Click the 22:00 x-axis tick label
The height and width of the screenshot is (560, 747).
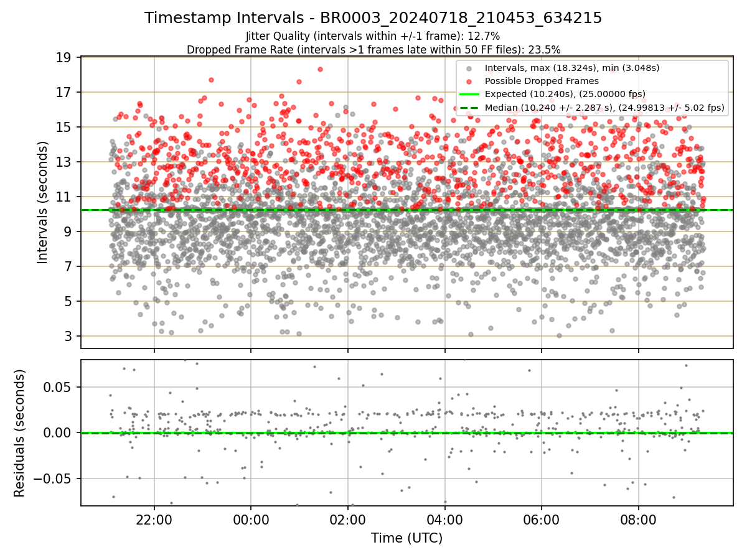tap(154, 519)
